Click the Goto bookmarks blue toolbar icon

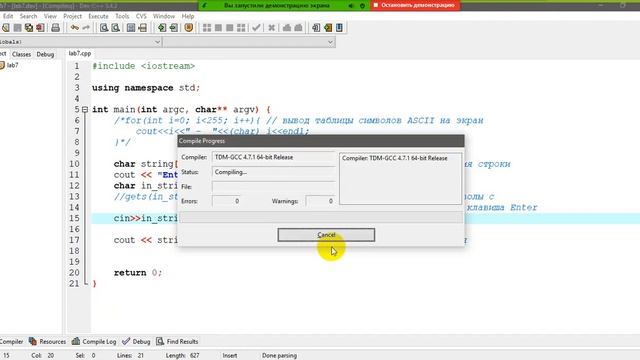pos(339,28)
